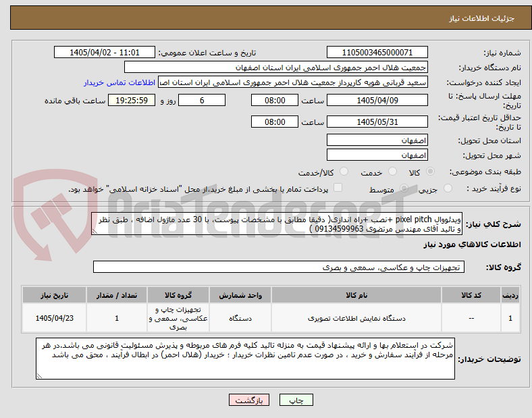This screenshot has height=418, width=532.
Task: Select the کالا/خدمت radio button
Action: [344, 172]
